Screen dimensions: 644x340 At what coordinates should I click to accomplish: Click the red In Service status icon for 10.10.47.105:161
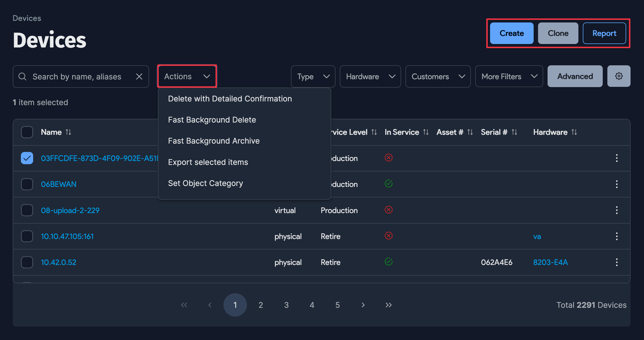tap(388, 236)
